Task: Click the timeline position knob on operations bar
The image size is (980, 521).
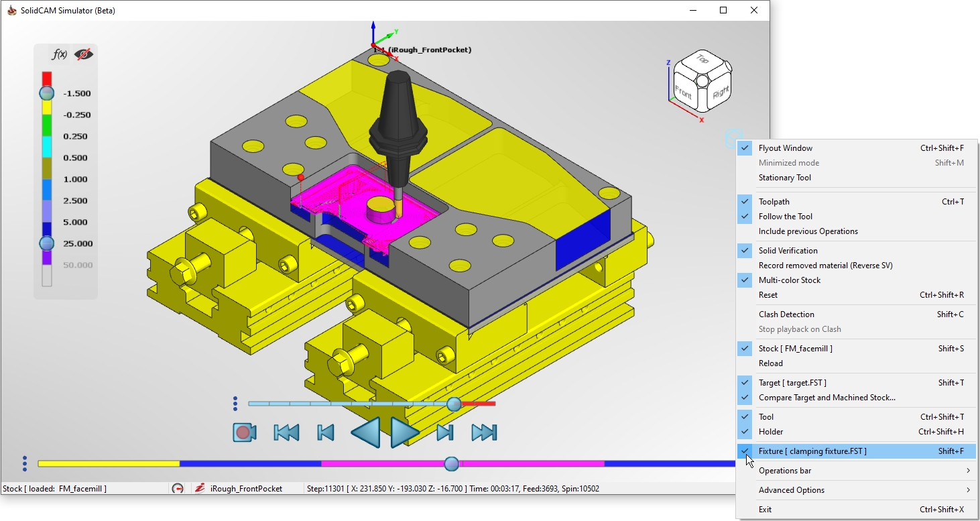Action: [452, 463]
